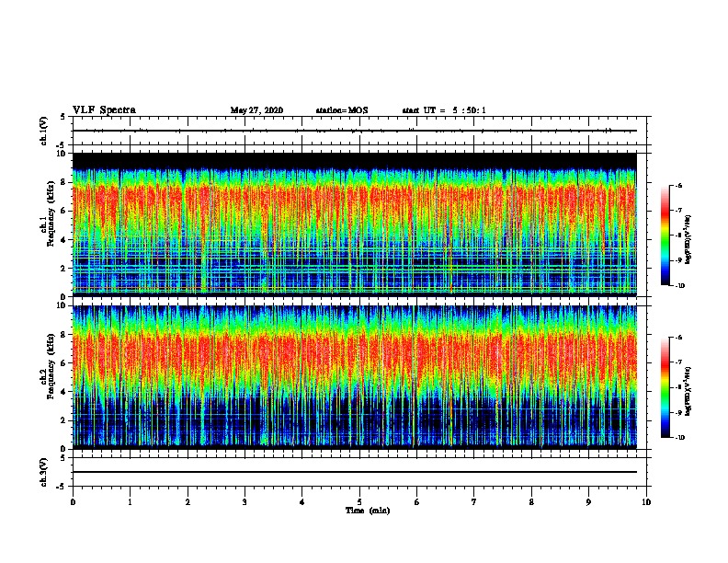Click the ch.1 PSD color bar
The image size is (728, 563).
(x=665, y=236)
